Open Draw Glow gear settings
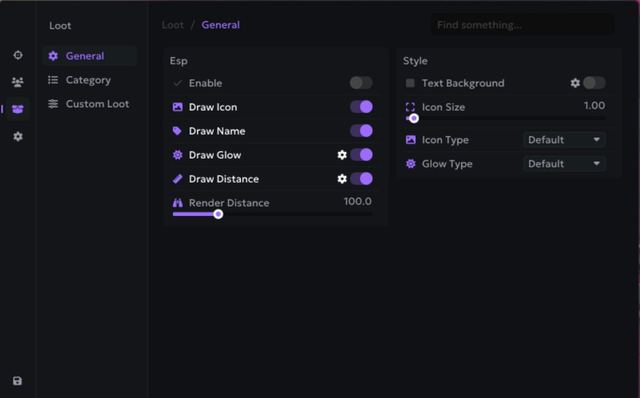Image resolution: width=640 pixels, height=398 pixels. coord(342,155)
